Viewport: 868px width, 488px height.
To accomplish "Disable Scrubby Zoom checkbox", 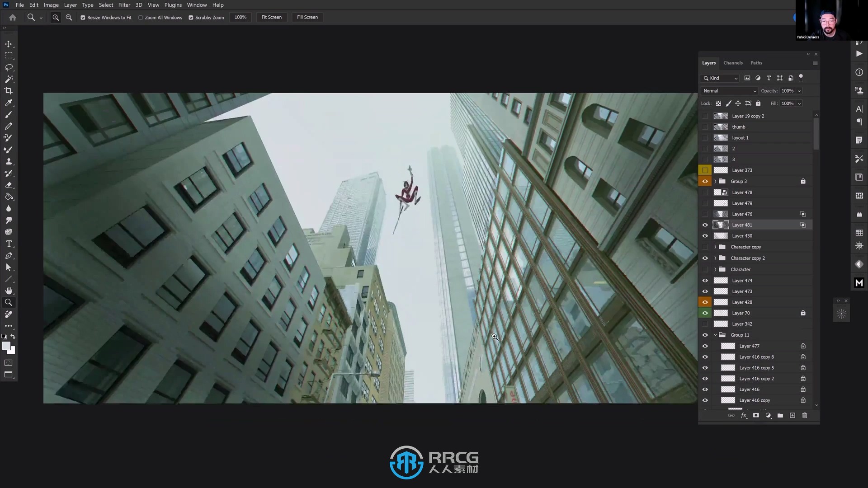I will coord(191,18).
